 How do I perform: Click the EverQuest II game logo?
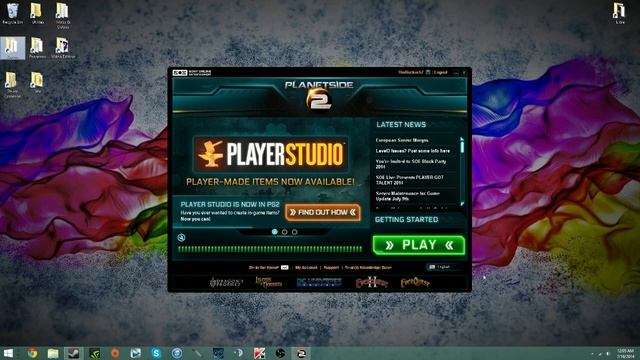[371, 282]
